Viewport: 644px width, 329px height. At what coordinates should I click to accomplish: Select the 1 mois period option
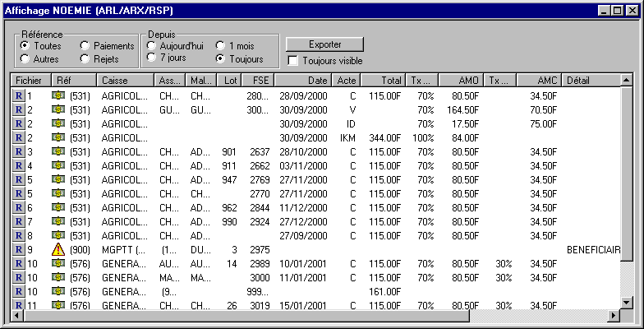pyautogui.click(x=221, y=46)
